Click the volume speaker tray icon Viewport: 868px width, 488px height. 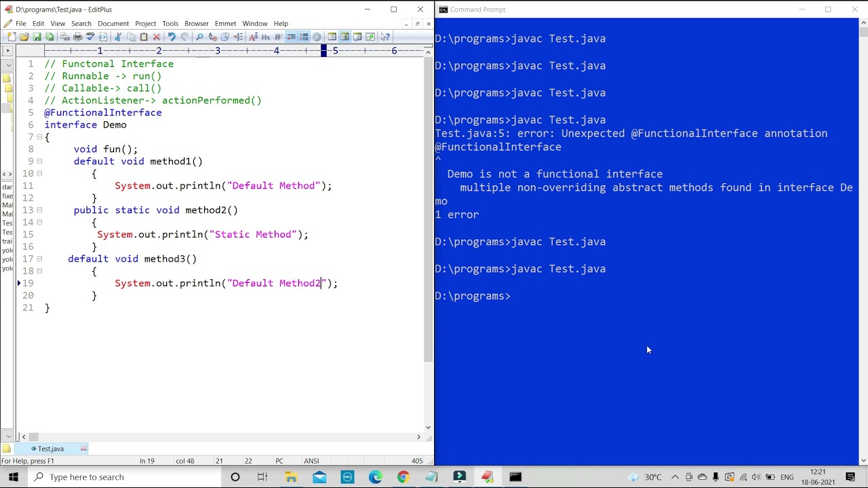[x=756, y=477]
